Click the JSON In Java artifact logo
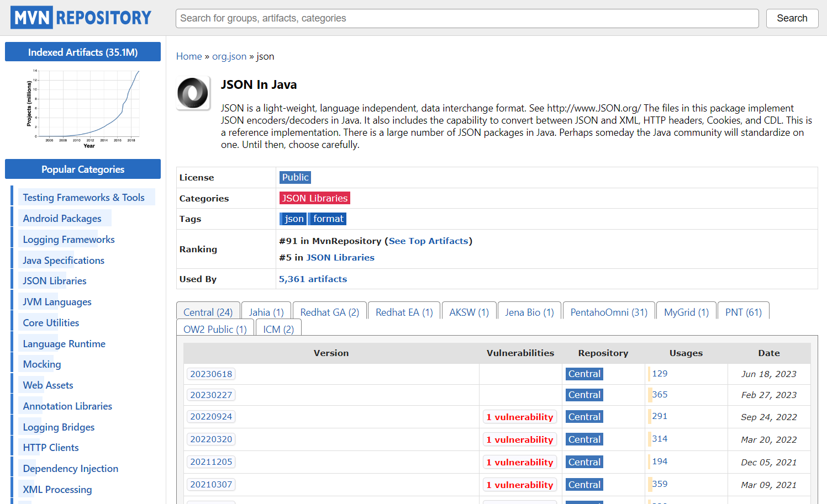This screenshot has width=827, height=504. (193, 93)
